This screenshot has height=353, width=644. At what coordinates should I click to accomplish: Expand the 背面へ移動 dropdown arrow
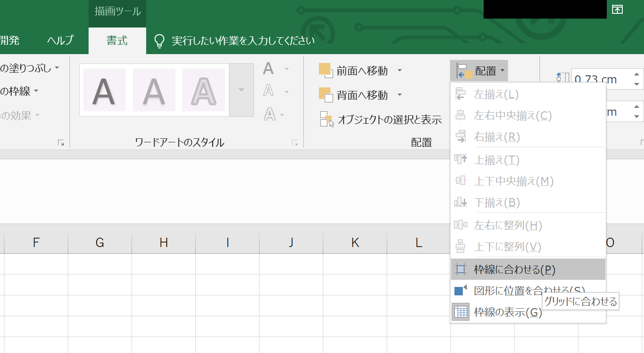point(400,95)
